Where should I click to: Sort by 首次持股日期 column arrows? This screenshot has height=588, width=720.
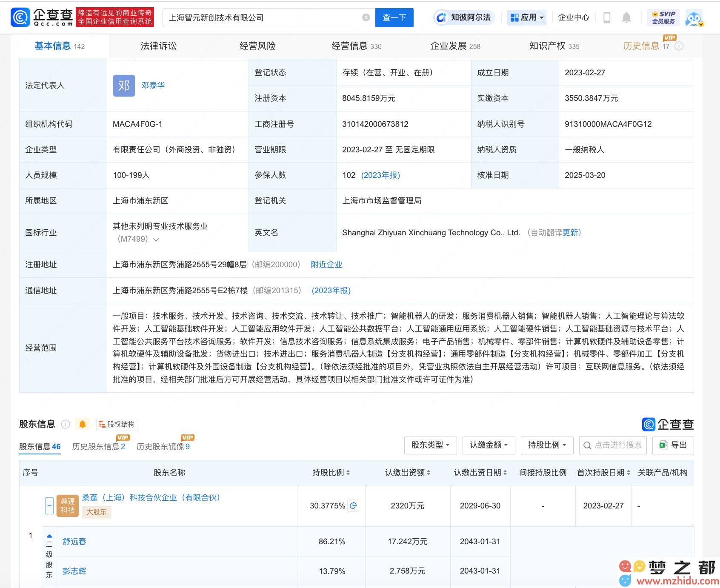tap(628, 473)
